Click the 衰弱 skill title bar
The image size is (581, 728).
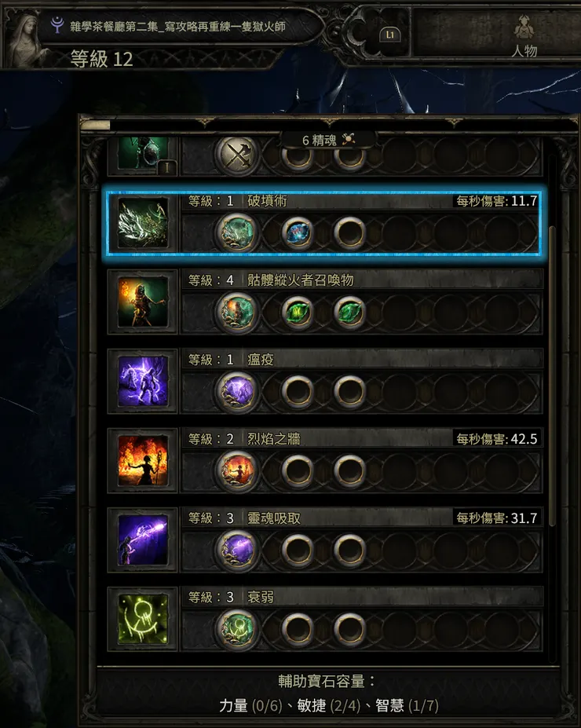pos(362,597)
